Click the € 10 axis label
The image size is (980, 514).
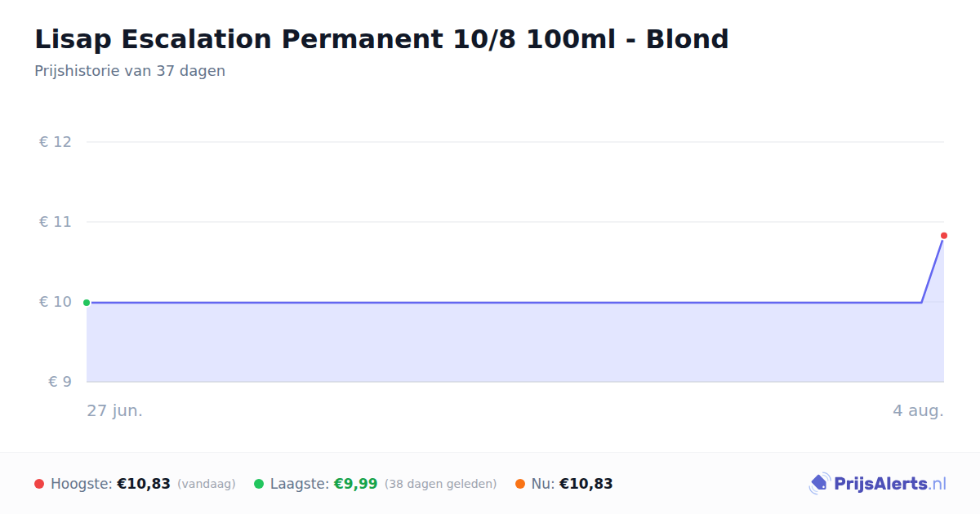(x=56, y=302)
